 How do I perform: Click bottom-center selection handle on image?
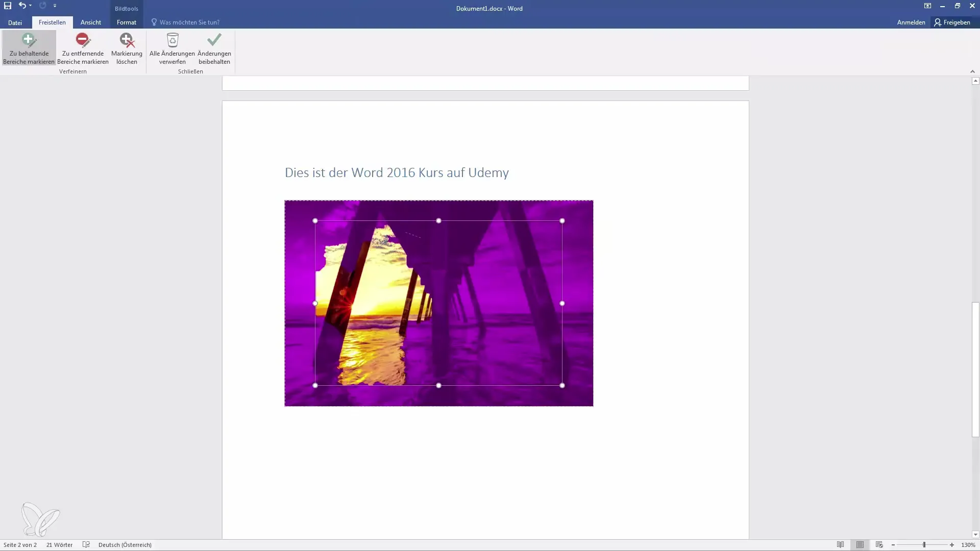[x=438, y=386]
